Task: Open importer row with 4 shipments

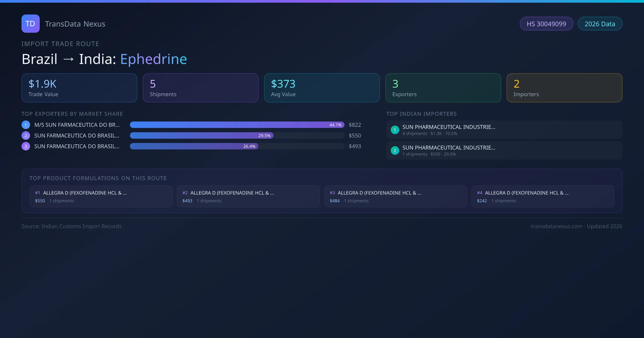Action: [504, 130]
